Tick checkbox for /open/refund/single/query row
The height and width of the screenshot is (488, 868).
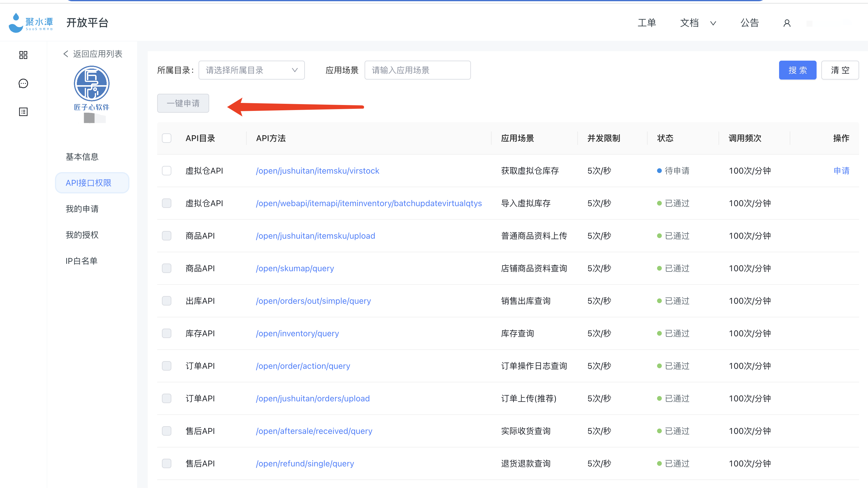coord(166,464)
